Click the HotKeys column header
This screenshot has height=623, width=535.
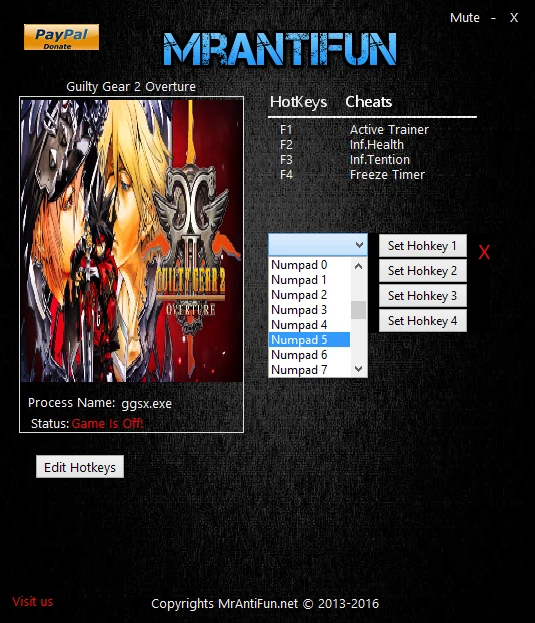(298, 102)
